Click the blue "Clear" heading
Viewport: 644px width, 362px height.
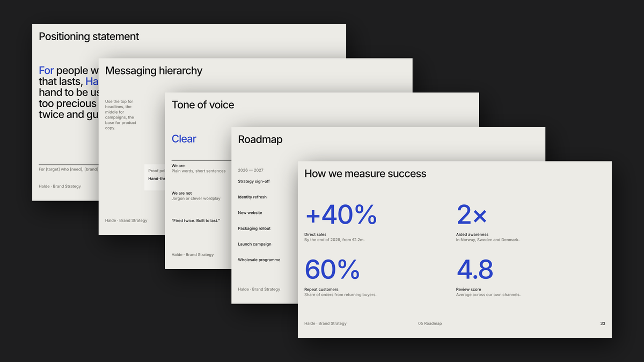coord(184,139)
